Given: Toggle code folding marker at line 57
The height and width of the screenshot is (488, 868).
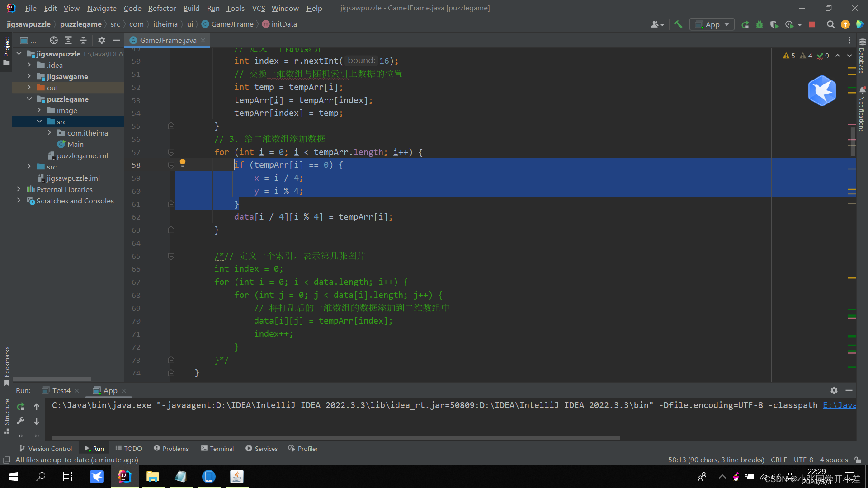Looking at the screenshot, I should pyautogui.click(x=171, y=152).
